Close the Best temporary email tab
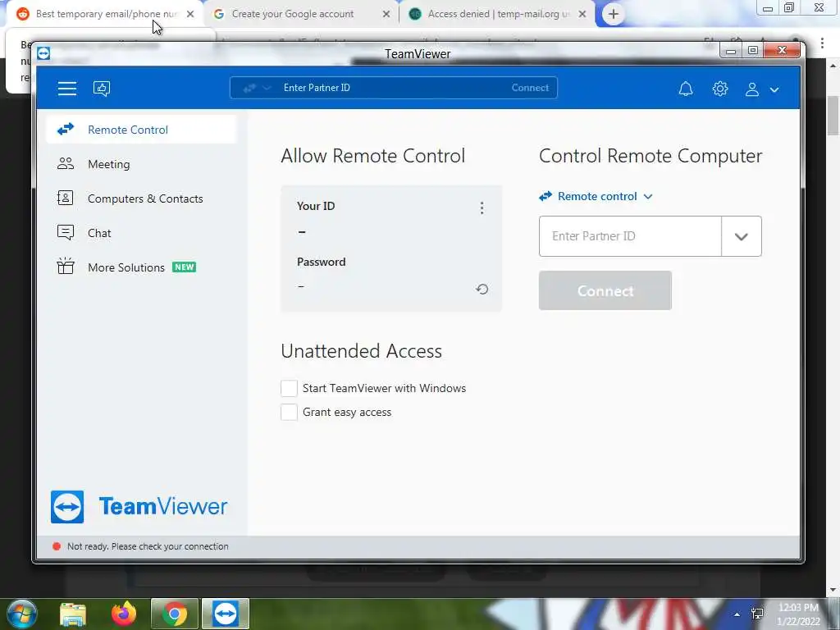The width and height of the screenshot is (840, 630). [x=190, y=15]
